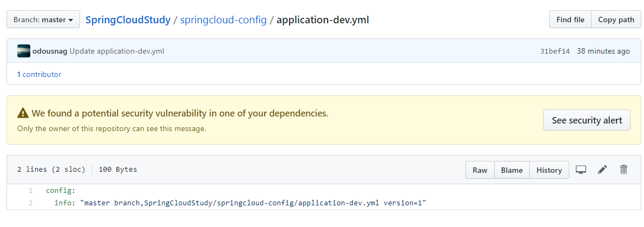Open the SpringCloudStudy repository link

tap(128, 20)
